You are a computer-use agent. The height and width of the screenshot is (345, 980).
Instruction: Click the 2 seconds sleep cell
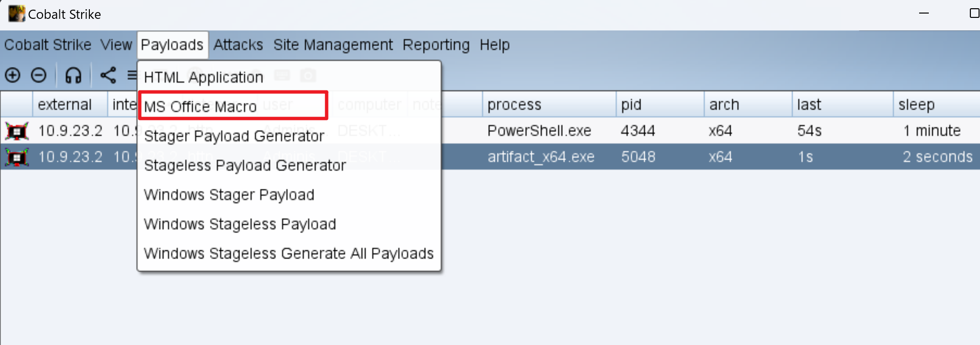pyautogui.click(x=937, y=157)
